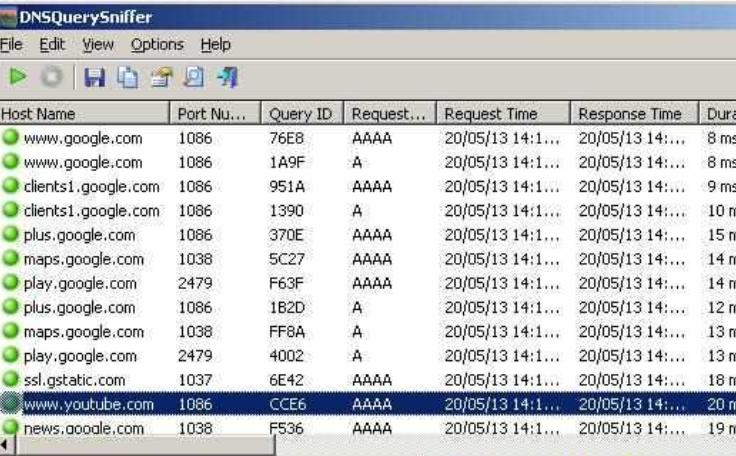The height and width of the screenshot is (456, 736).
Task: Sort by the Port Number column header
Action: [x=215, y=114]
